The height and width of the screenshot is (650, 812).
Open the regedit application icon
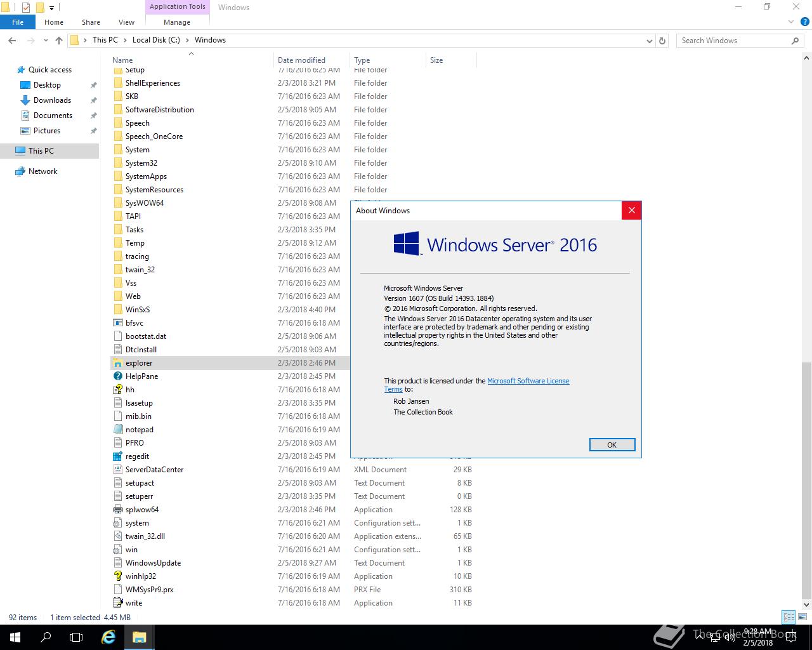(x=117, y=456)
